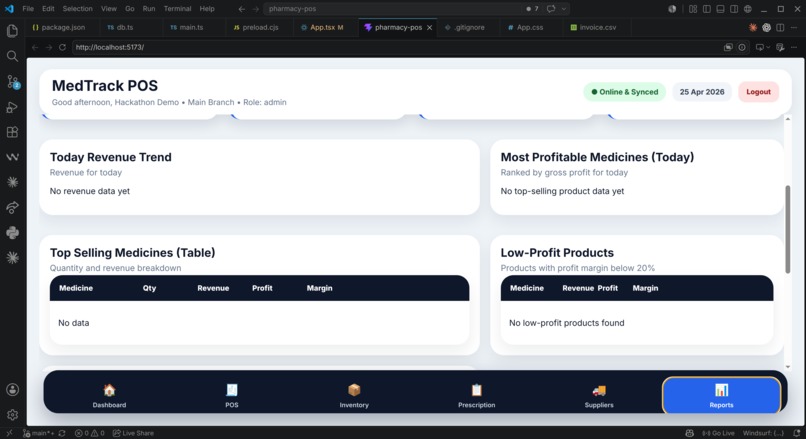Click the Windsurf status bar entry
The width and height of the screenshot is (806, 439).
pos(763,433)
